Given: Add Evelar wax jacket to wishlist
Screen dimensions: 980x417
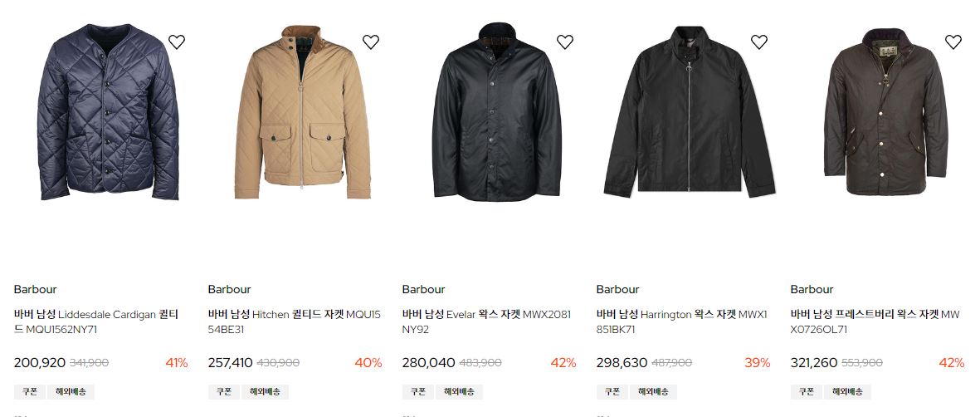Looking at the screenshot, I should click(x=565, y=42).
